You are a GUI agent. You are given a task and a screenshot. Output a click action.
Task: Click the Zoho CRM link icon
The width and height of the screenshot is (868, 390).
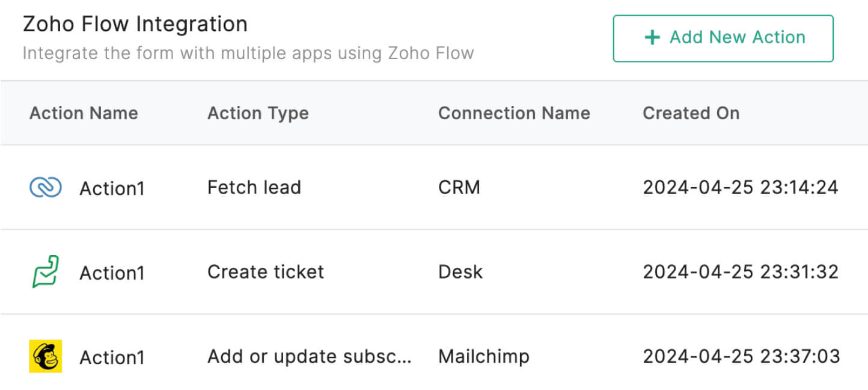(x=46, y=188)
